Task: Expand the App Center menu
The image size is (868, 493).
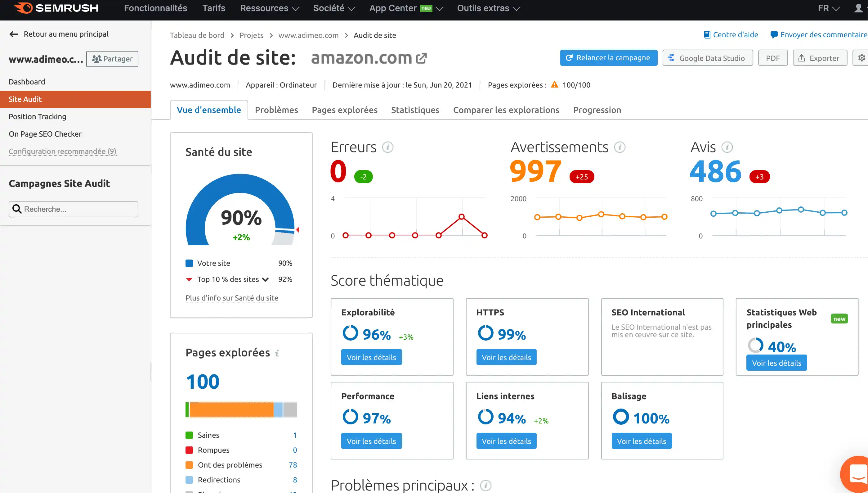Action: coord(406,8)
